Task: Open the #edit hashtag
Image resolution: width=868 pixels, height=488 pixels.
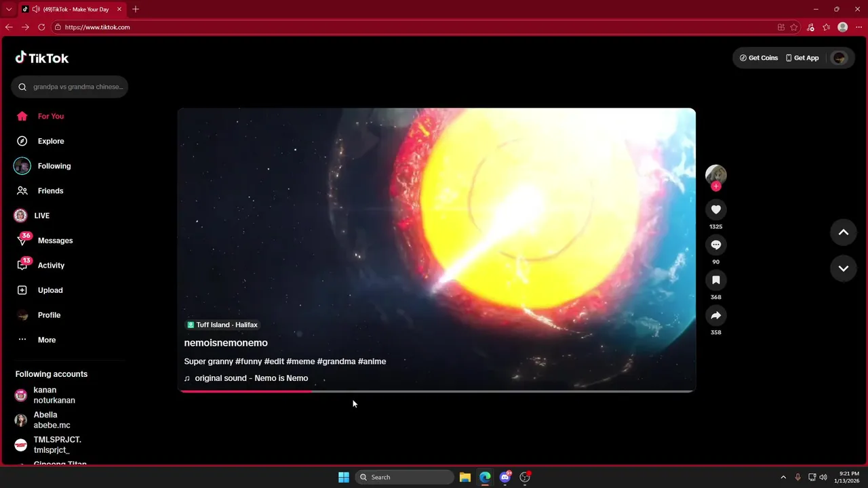Action: [275, 361]
